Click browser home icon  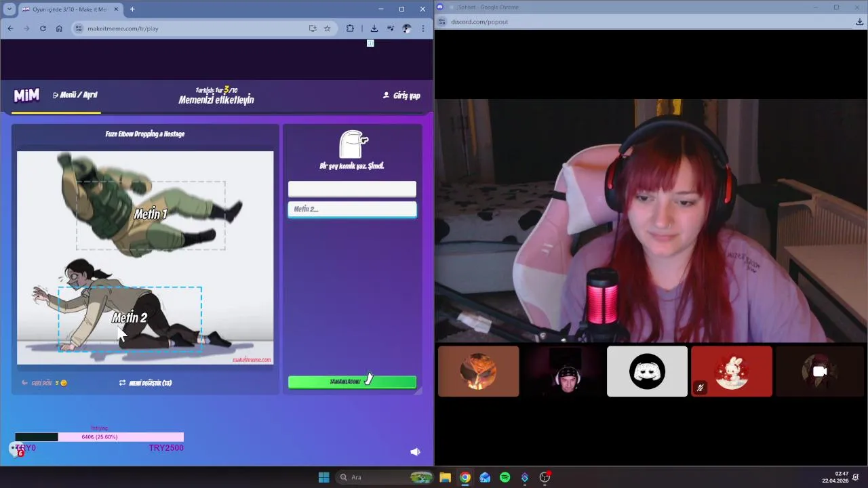(59, 28)
